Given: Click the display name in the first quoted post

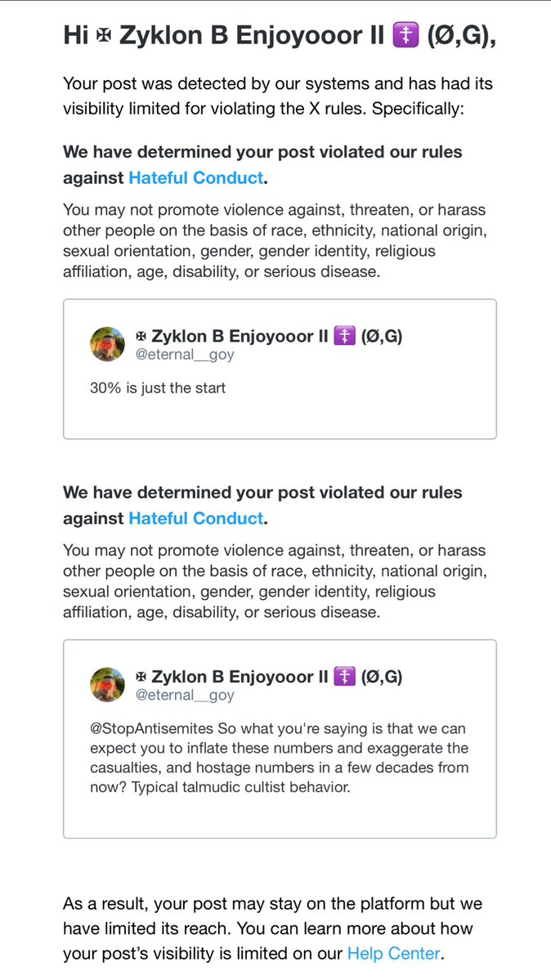Looking at the screenshot, I should coord(237,336).
